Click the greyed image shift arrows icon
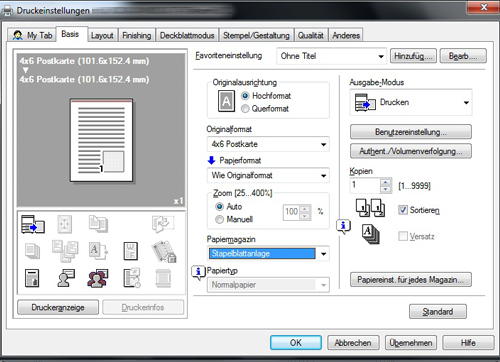This screenshot has width=500, height=362. tap(65, 224)
